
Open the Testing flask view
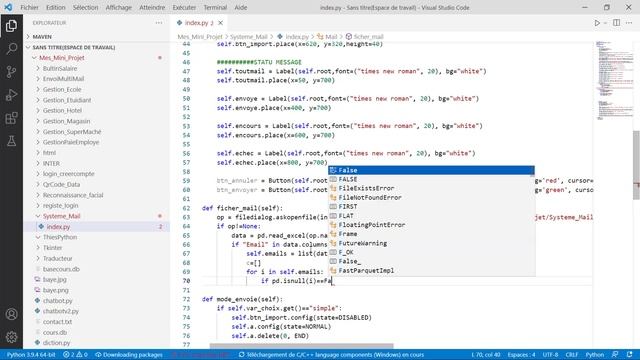coord(11,141)
